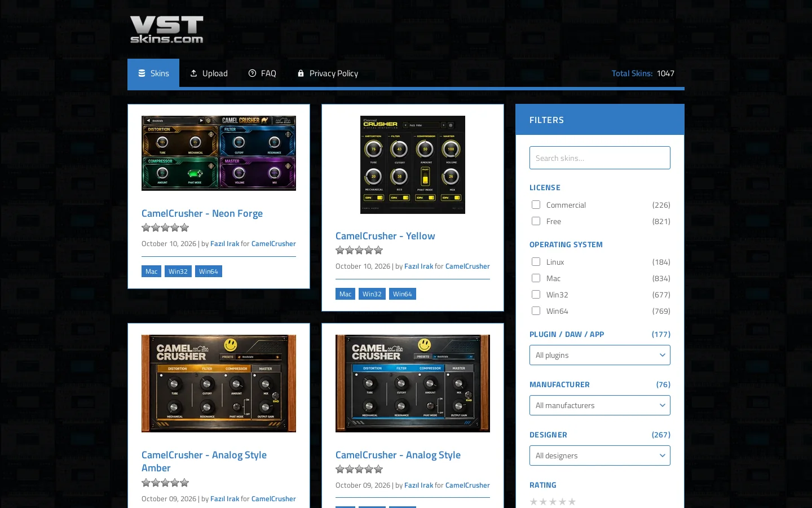This screenshot has width=812, height=508.
Task: Open the CamelCrusher Yellow skin thumbnail
Action: click(413, 165)
